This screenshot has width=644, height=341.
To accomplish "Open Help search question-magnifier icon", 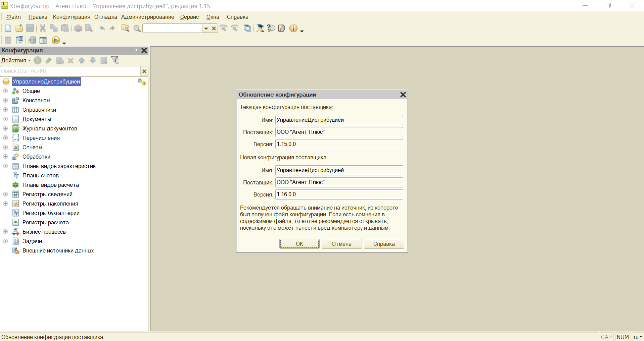I will (271, 29).
